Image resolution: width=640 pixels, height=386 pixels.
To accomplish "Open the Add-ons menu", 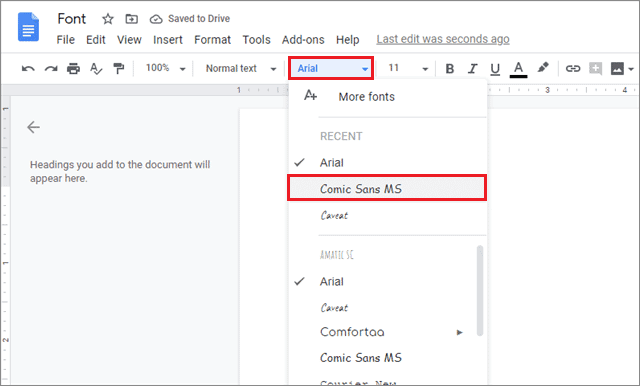I will (303, 40).
